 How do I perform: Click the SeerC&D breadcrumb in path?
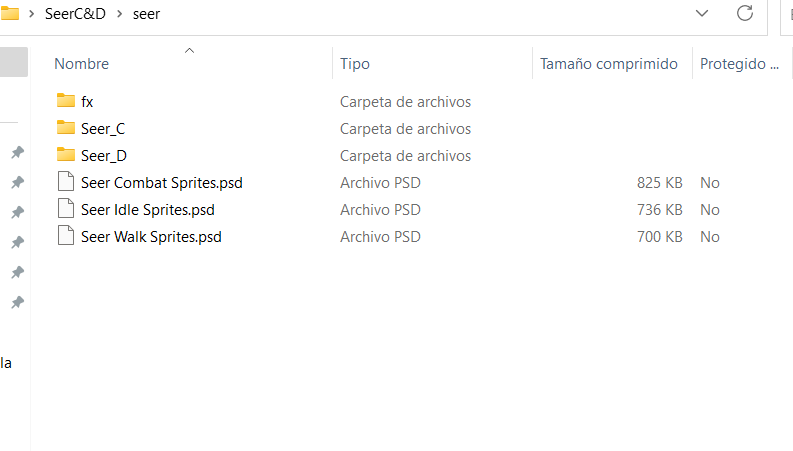pyautogui.click(x=75, y=14)
